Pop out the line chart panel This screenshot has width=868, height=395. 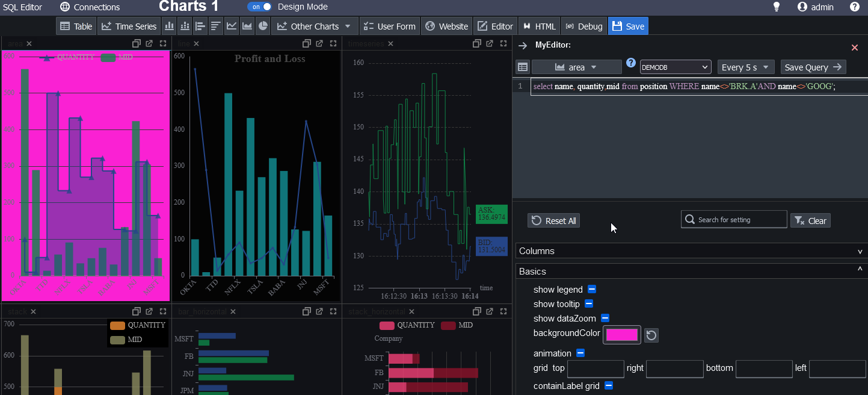[x=319, y=43]
